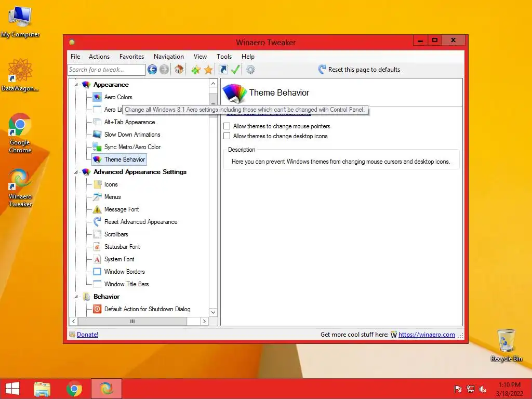Open the Winaero Tweaker desktop shortcut

pos(20,187)
